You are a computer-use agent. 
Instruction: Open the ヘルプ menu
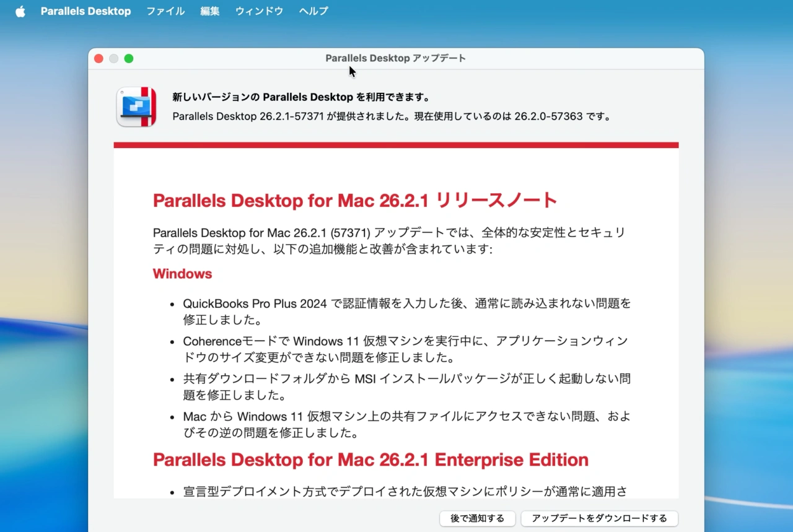(313, 11)
